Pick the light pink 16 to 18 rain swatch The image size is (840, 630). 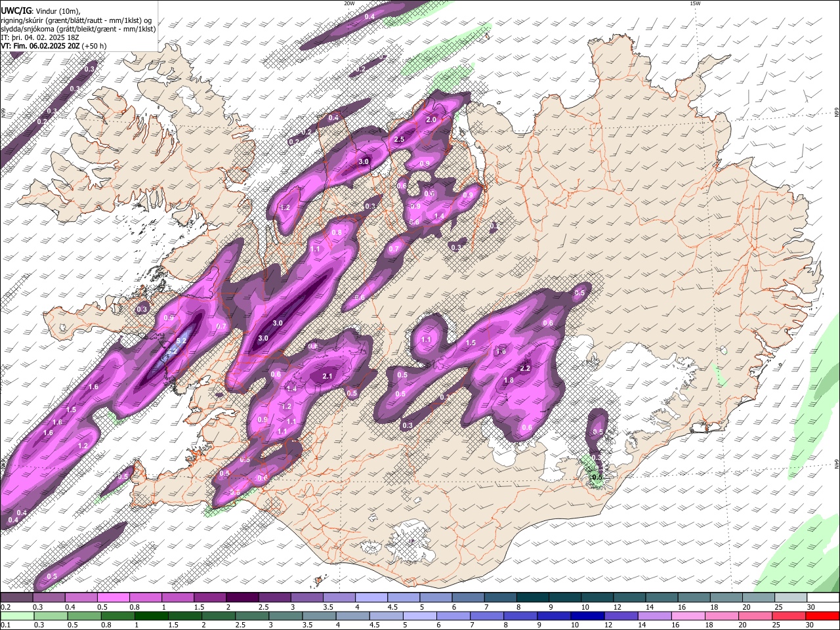click(x=688, y=616)
